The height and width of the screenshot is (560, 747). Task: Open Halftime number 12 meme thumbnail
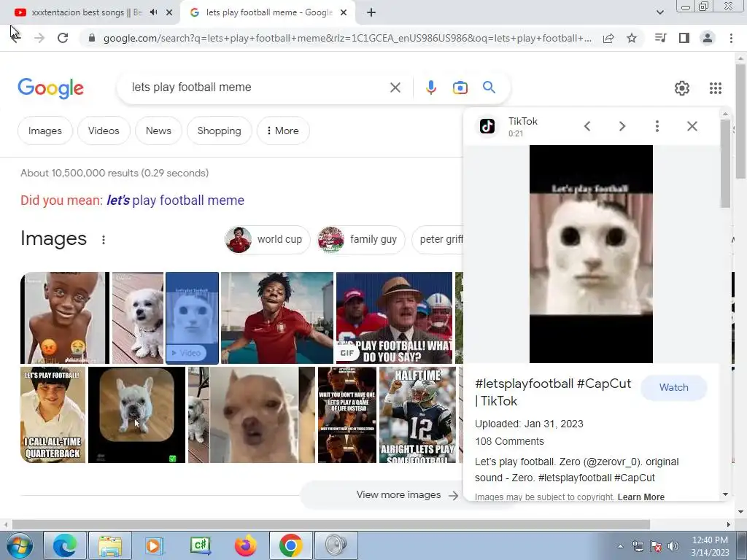[x=417, y=415]
